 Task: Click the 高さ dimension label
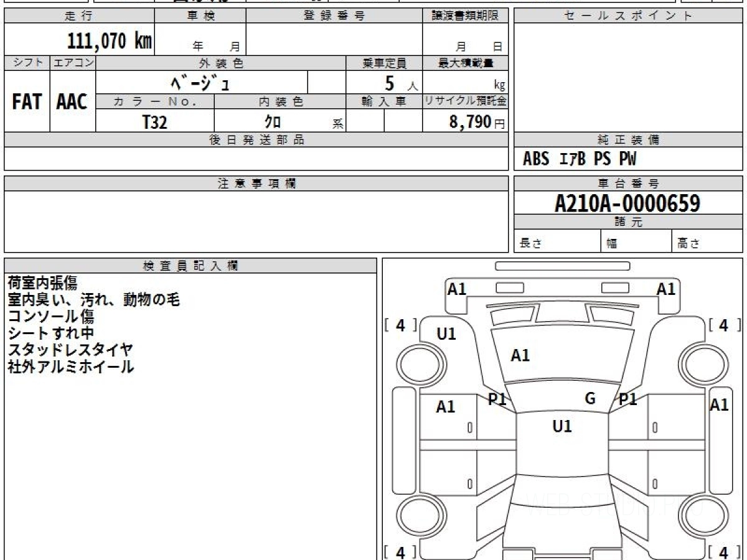pos(688,245)
